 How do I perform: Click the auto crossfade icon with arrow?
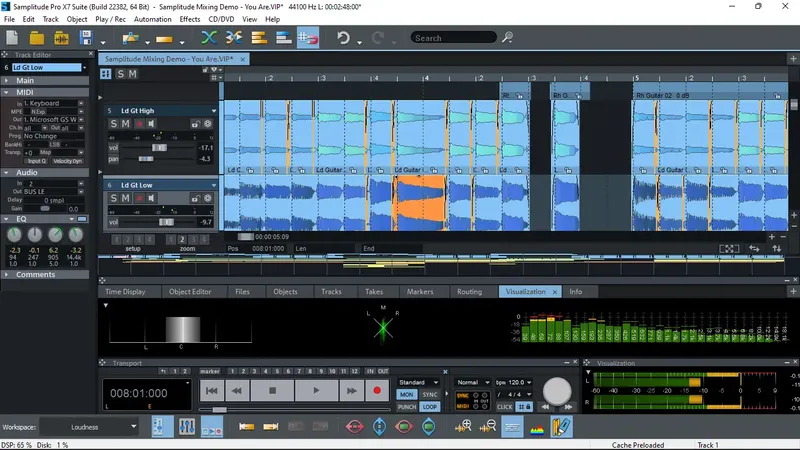click(x=234, y=38)
